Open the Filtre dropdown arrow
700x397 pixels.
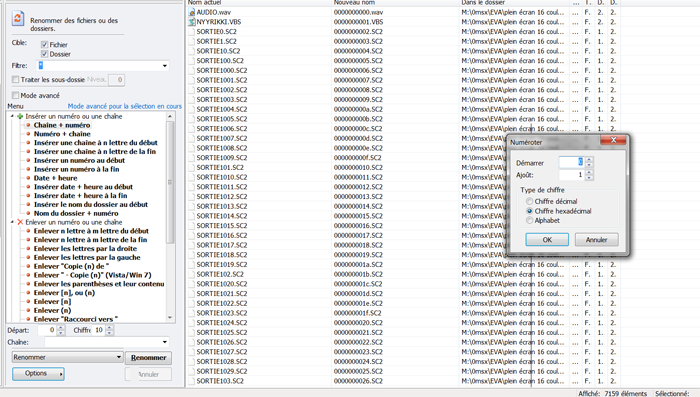point(165,66)
